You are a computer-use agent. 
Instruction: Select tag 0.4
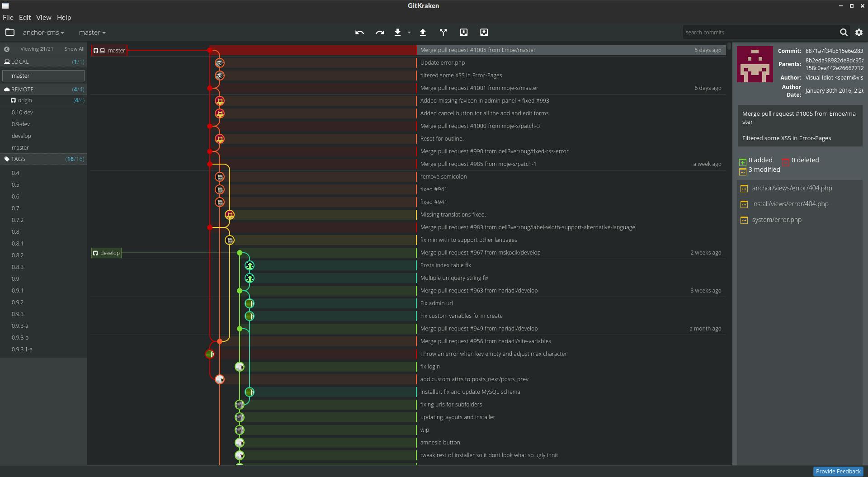15,173
